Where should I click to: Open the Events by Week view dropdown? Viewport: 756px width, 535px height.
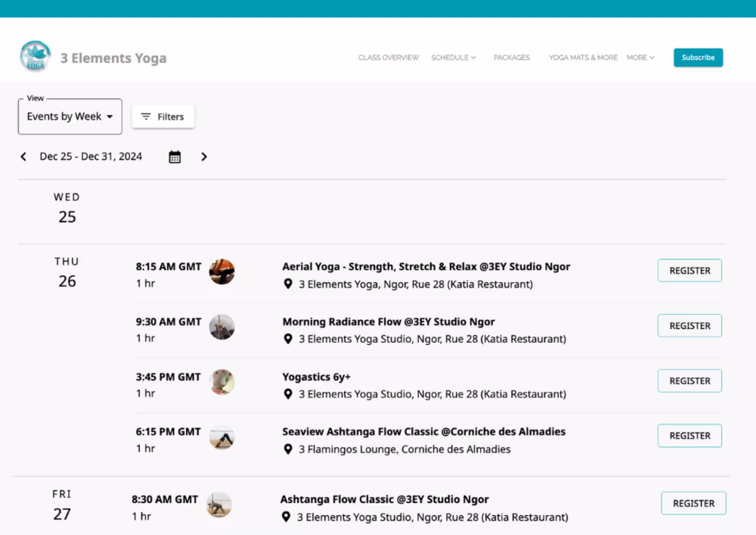click(x=70, y=117)
